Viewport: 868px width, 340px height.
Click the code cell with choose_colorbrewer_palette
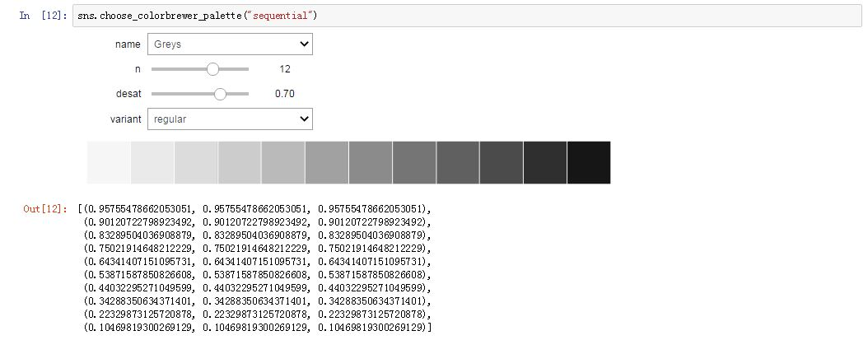click(x=467, y=16)
